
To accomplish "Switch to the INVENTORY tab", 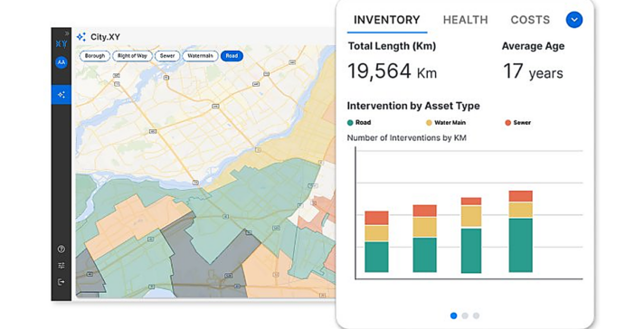I will [x=387, y=20].
